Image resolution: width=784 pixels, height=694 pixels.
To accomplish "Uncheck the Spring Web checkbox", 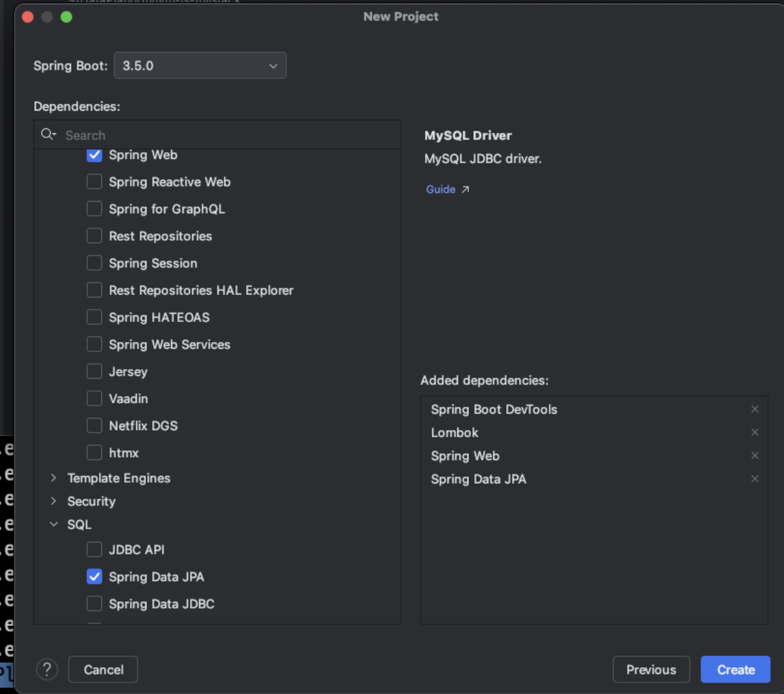I will pyautogui.click(x=95, y=155).
